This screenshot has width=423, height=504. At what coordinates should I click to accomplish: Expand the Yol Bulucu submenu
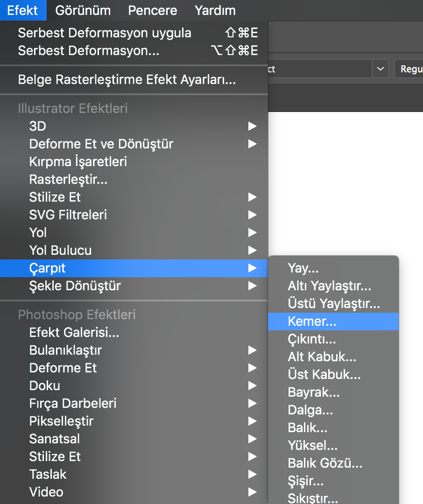134,250
